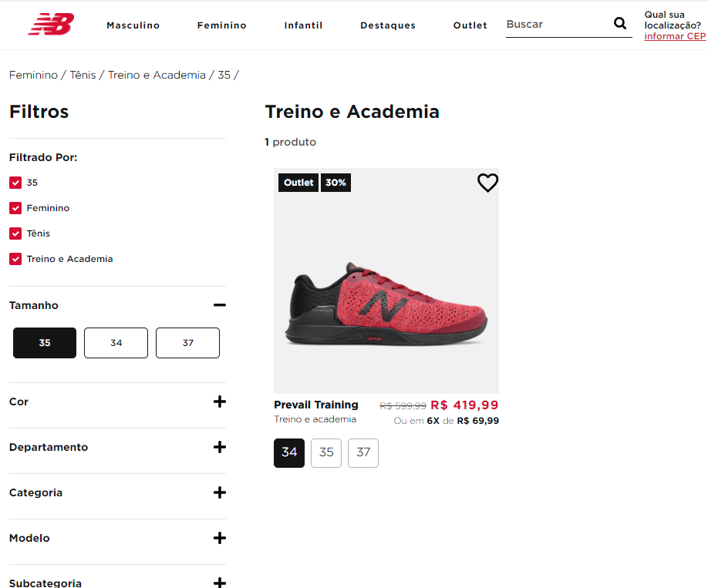This screenshot has width=708, height=588.
Task: Click the search magnifier icon
Action: [x=620, y=24]
